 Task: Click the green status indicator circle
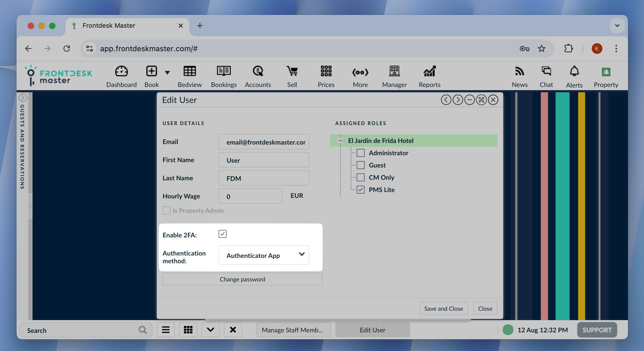(x=508, y=330)
